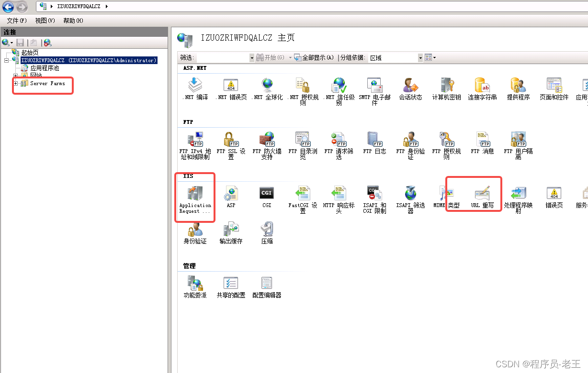
Task: Open the FTP 请求筛选 feature
Action: (x=339, y=145)
